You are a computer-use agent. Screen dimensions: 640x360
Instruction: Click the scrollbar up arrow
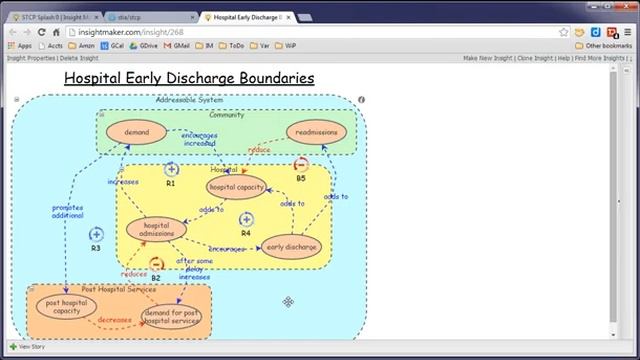(x=613, y=69)
